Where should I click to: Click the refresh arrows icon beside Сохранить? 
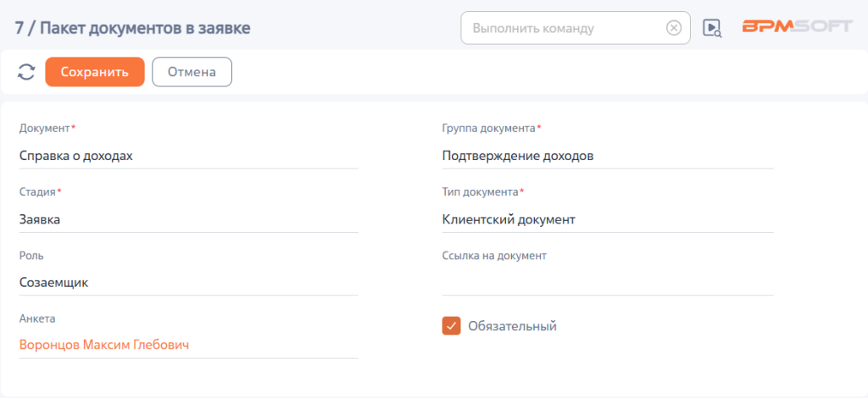[26, 73]
